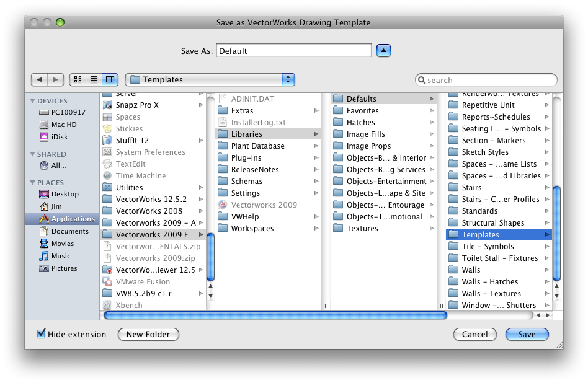Open iDisk in Devices sidebar
Screen dimensions: 588x383
coord(60,137)
